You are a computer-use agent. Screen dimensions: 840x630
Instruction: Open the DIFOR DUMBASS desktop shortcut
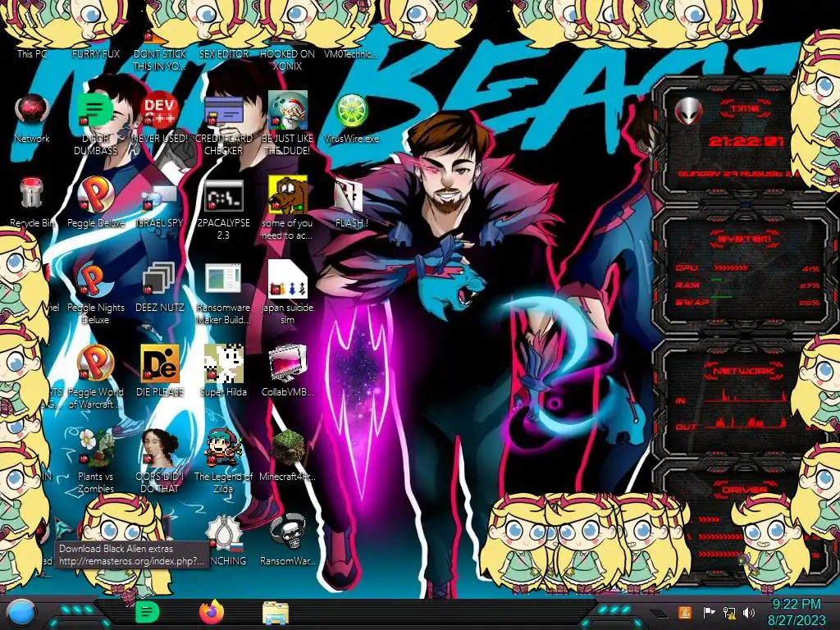(x=95, y=110)
